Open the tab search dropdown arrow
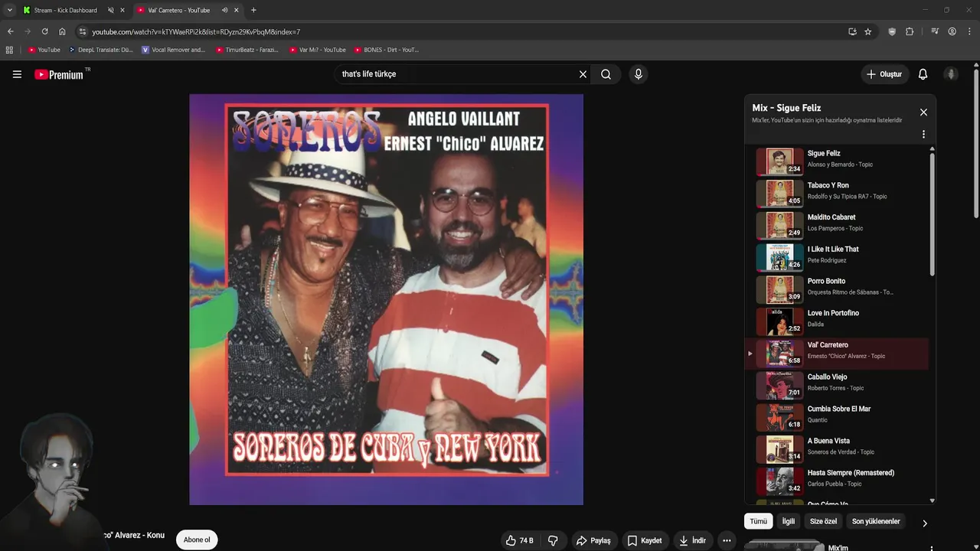 pyautogui.click(x=9, y=10)
